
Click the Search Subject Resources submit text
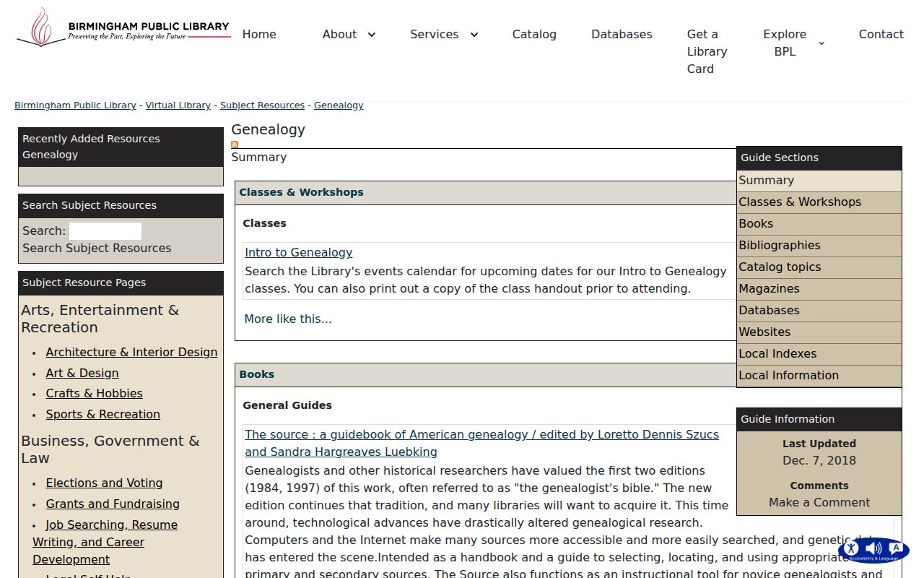point(97,248)
